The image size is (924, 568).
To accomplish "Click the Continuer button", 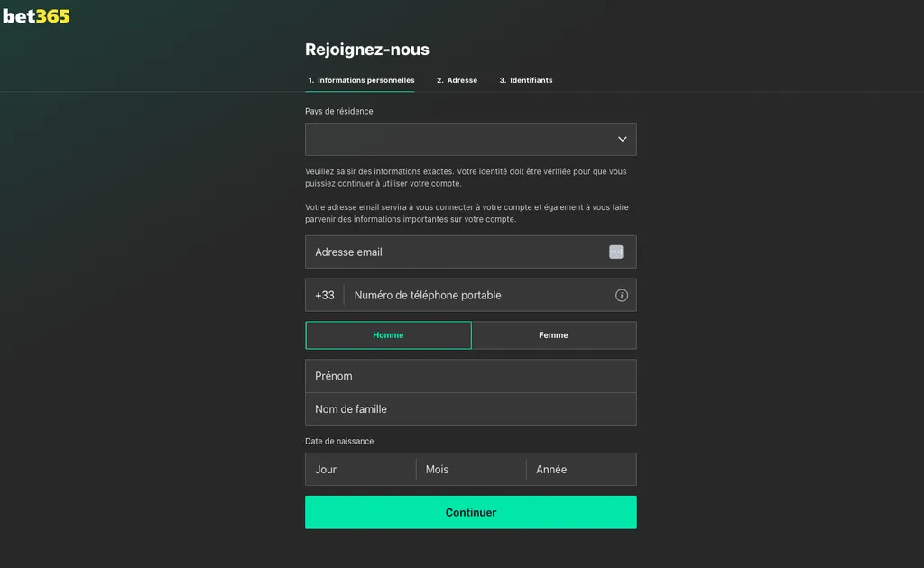I will [x=470, y=512].
